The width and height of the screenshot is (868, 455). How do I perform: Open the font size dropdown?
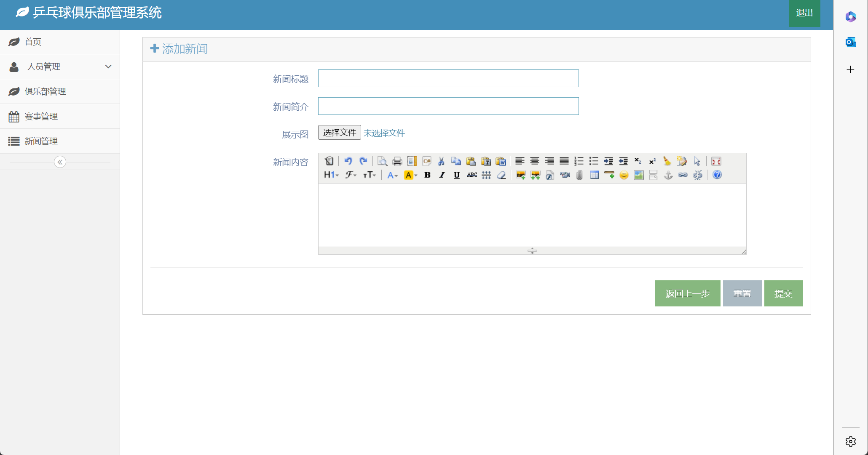pos(369,175)
